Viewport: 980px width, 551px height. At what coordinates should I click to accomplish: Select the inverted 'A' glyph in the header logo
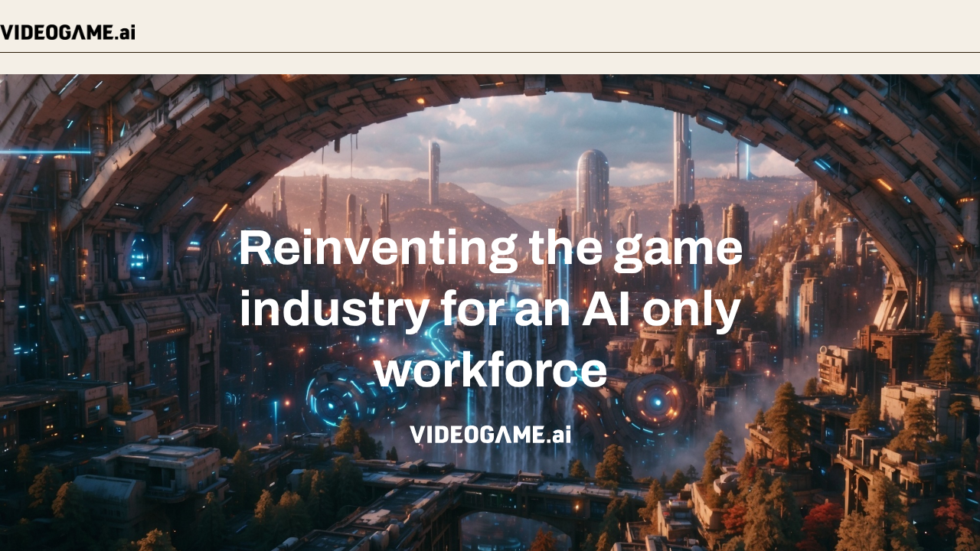click(77, 32)
